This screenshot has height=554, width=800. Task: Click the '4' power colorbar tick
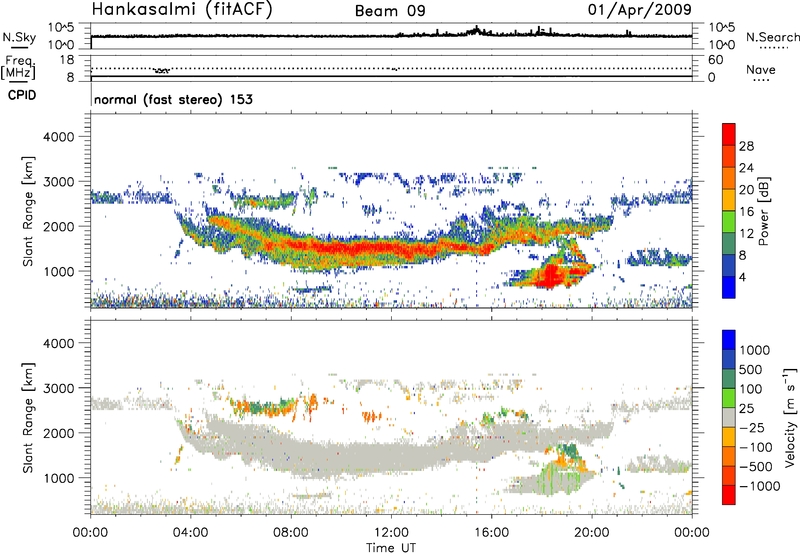pyautogui.click(x=742, y=277)
